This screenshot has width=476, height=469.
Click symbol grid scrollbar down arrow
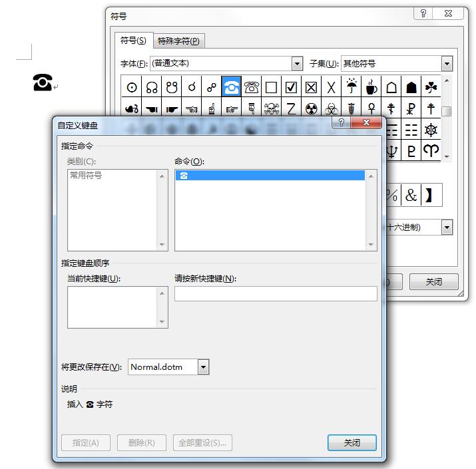(x=447, y=156)
